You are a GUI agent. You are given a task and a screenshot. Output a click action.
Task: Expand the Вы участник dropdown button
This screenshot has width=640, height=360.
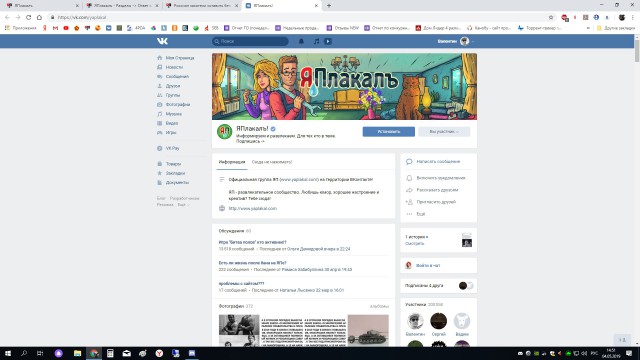[x=444, y=131]
